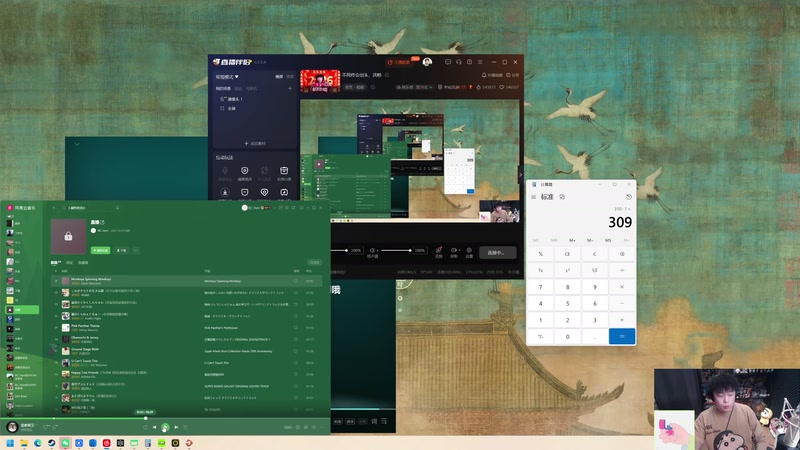Expand the right side panel arrow in streaming app
800x450 pixels.
(x=520, y=174)
